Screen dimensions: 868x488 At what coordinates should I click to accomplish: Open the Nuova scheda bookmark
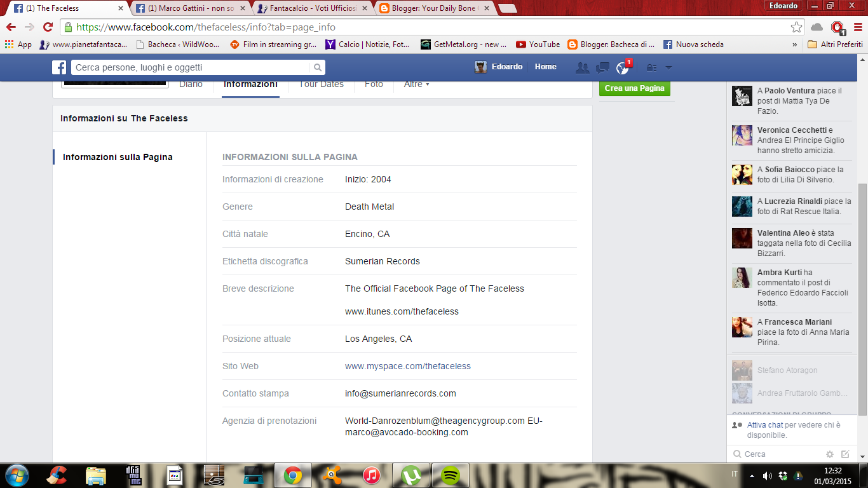693,44
